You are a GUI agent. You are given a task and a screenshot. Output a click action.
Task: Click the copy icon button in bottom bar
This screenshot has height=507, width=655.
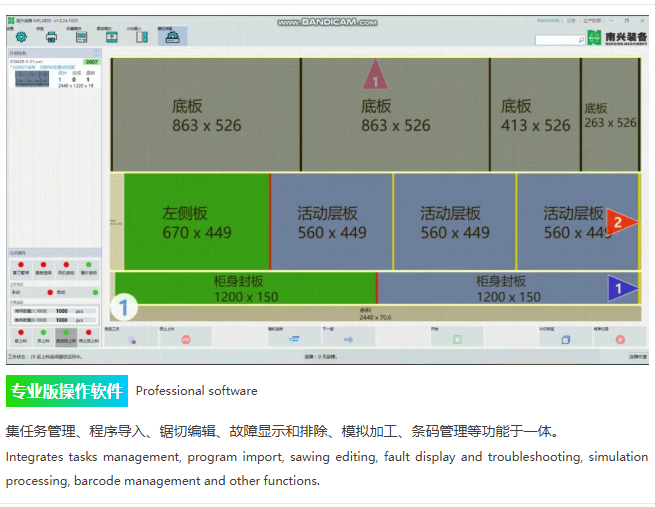(565, 340)
